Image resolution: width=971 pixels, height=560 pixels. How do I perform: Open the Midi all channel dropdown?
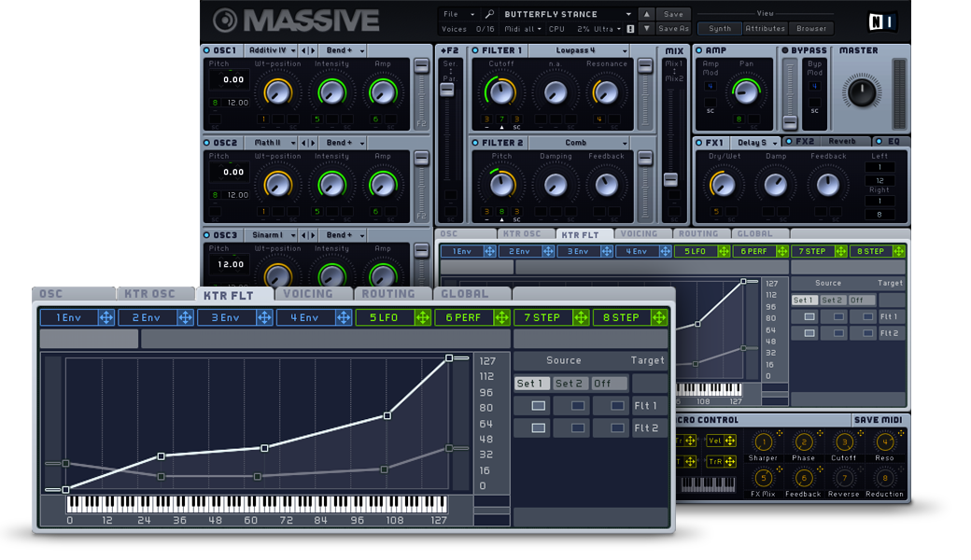[523, 29]
